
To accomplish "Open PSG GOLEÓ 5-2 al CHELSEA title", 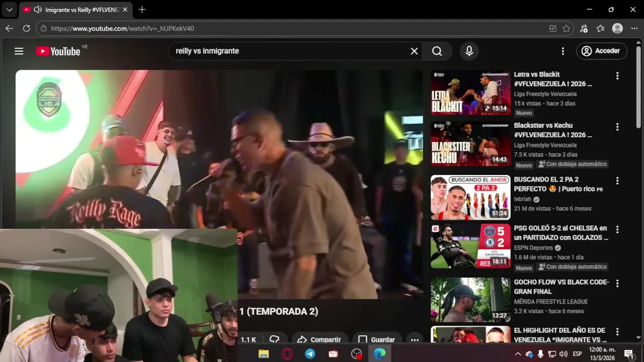I will click(561, 233).
